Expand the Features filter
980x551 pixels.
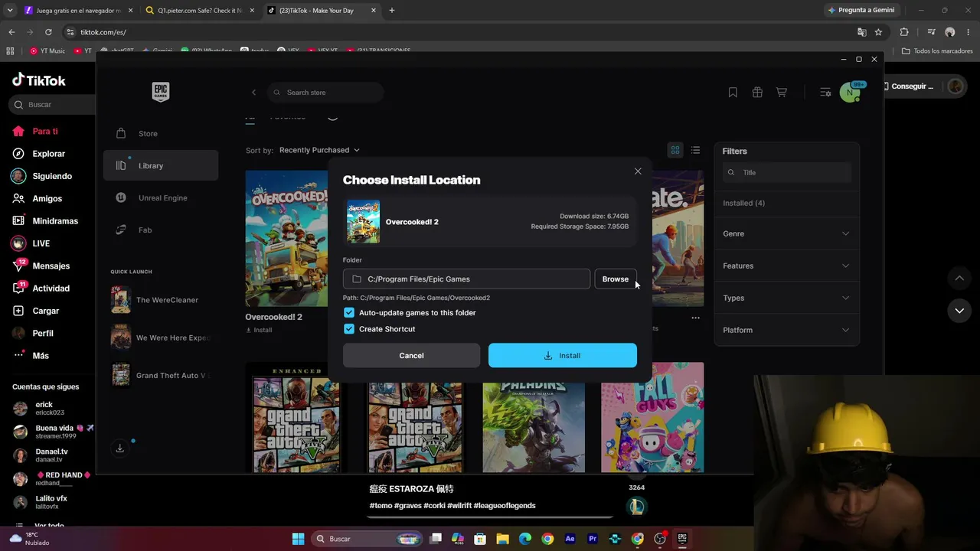(x=786, y=266)
